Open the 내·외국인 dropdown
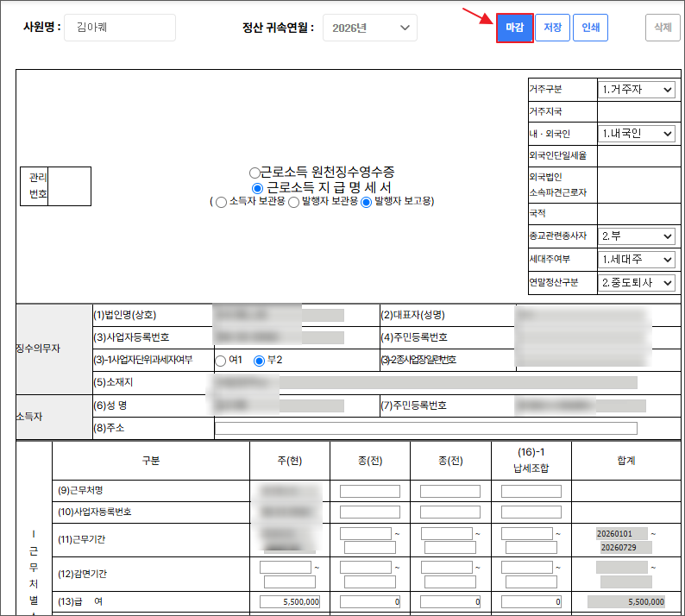The image size is (685, 616). 637,133
